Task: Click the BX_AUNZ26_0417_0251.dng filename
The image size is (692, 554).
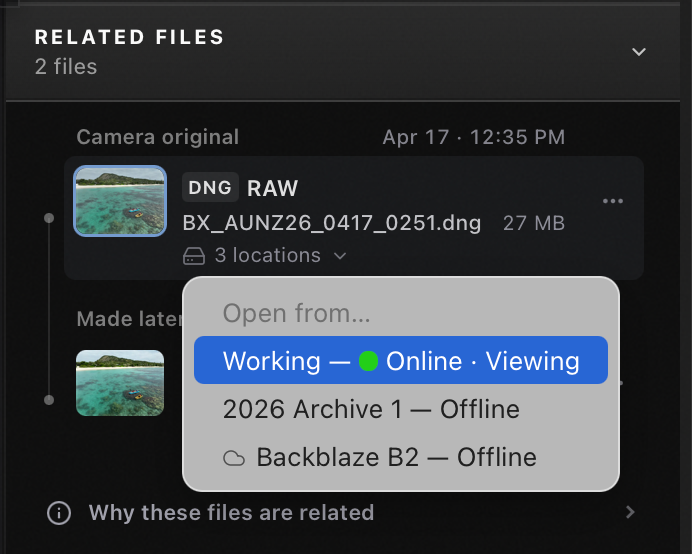Action: point(332,223)
